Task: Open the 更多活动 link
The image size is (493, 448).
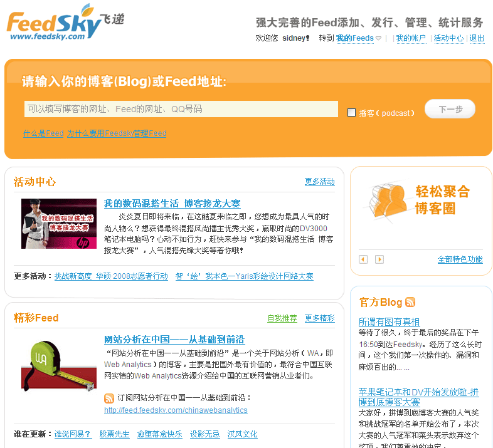Action: 319,182
